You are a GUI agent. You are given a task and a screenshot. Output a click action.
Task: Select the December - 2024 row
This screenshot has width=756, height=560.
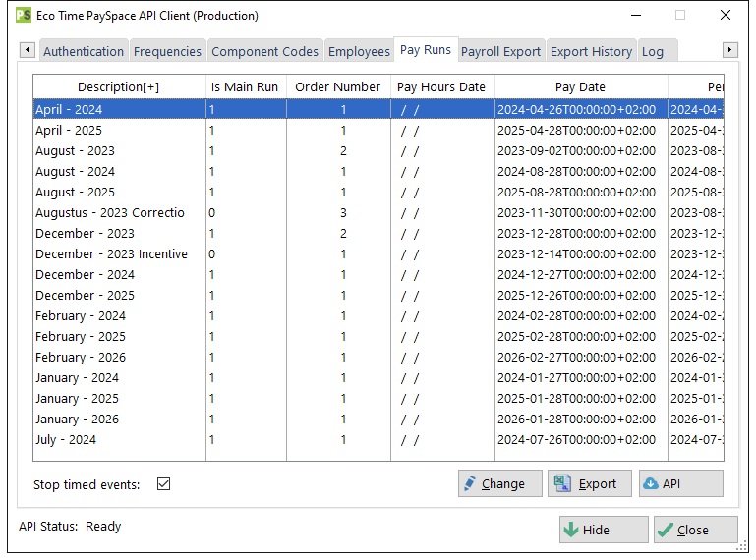[x=378, y=275]
